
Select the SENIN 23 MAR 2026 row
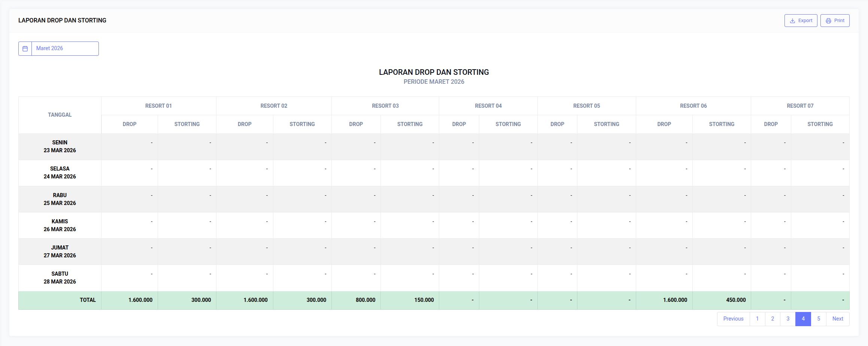click(60, 147)
